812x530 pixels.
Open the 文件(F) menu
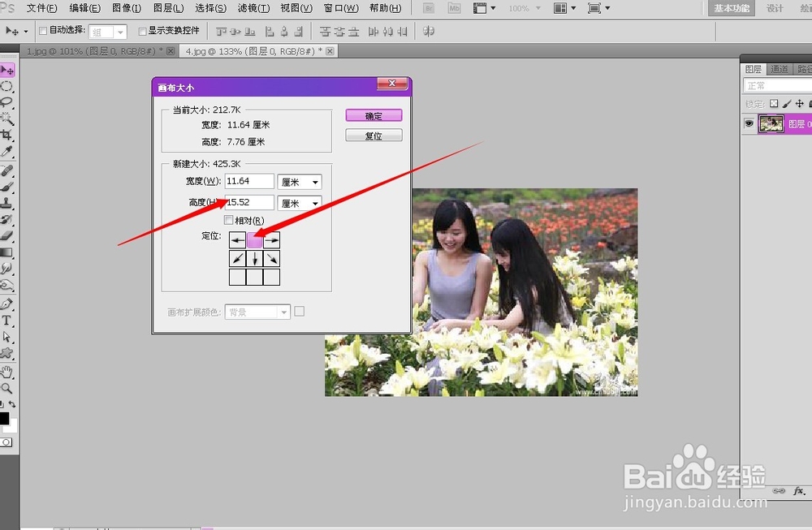click(x=42, y=8)
